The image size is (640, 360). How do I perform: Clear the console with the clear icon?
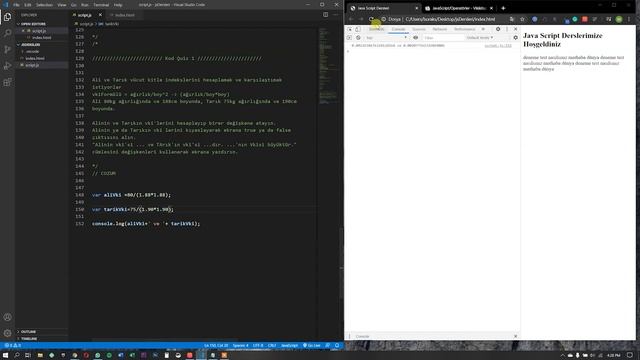coord(358,38)
